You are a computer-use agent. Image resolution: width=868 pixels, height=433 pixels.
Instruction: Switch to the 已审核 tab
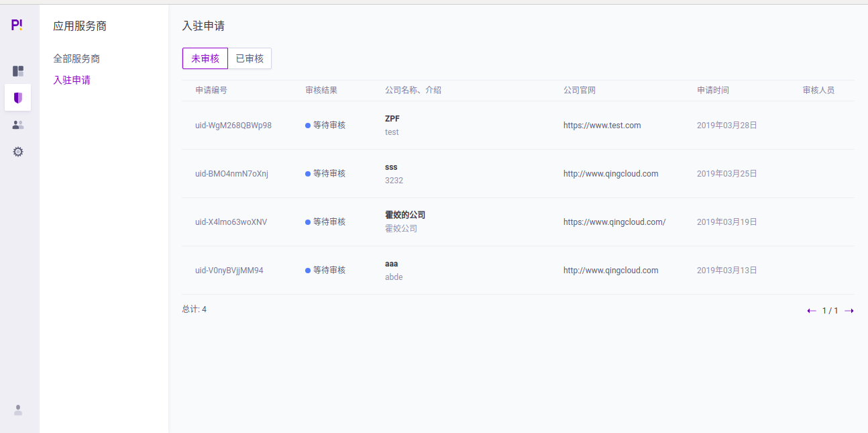[x=250, y=58]
